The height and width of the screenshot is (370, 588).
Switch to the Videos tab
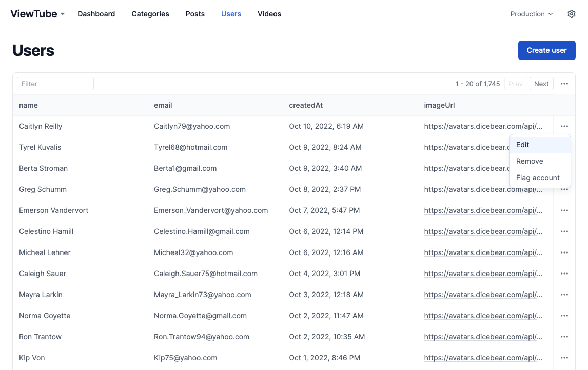point(269,14)
